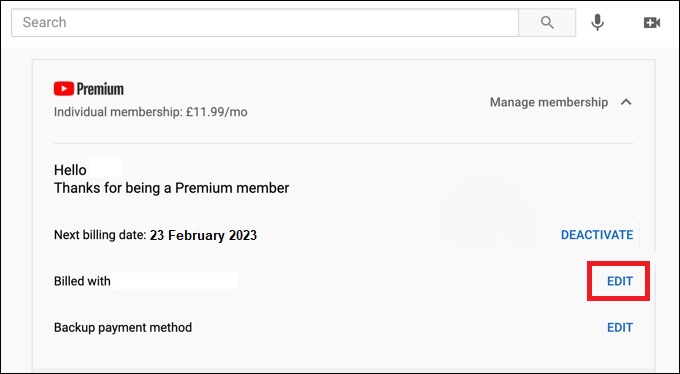The height and width of the screenshot is (374, 680).
Task: Click the YouTube Premium logo
Action: (x=89, y=89)
